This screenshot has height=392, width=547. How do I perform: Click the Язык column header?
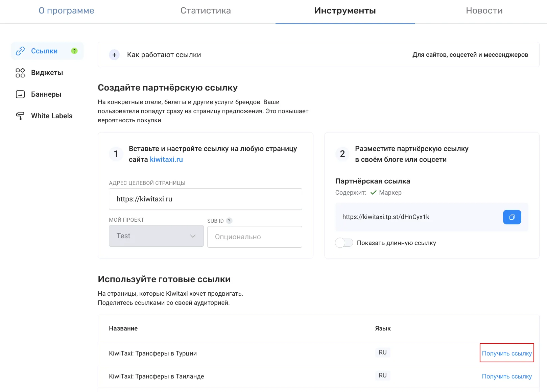pos(383,328)
